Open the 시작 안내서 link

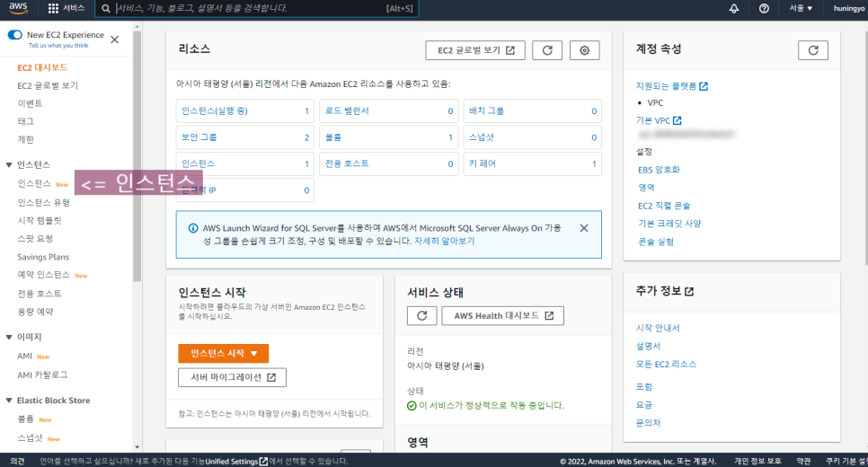click(x=658, y=328)
